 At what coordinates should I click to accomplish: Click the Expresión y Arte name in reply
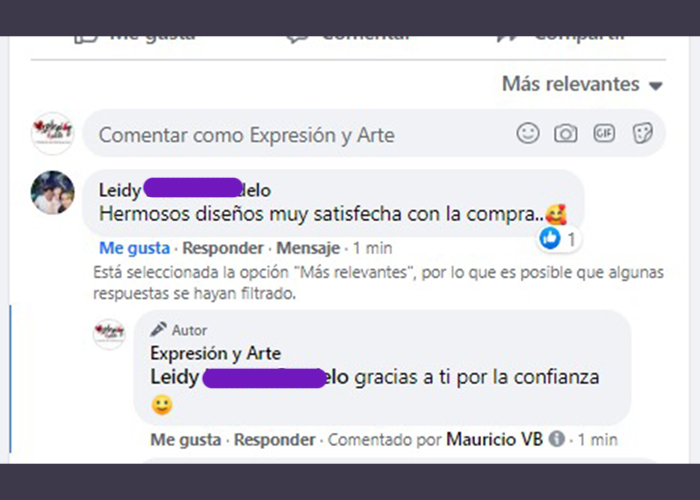pyautogui.click(x=216, y=353)
